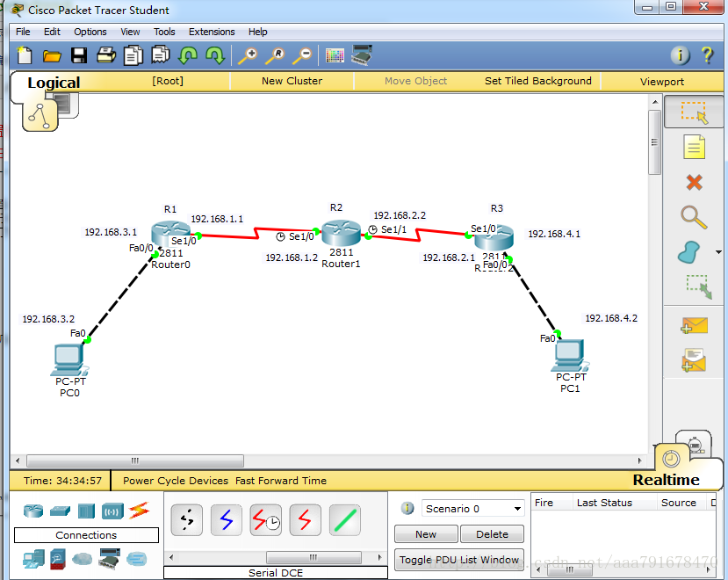Image resolution: width=728 pixels, height=580 pixels.
Task: Select the Wireless Devices category
Action: tap(112, 511)
